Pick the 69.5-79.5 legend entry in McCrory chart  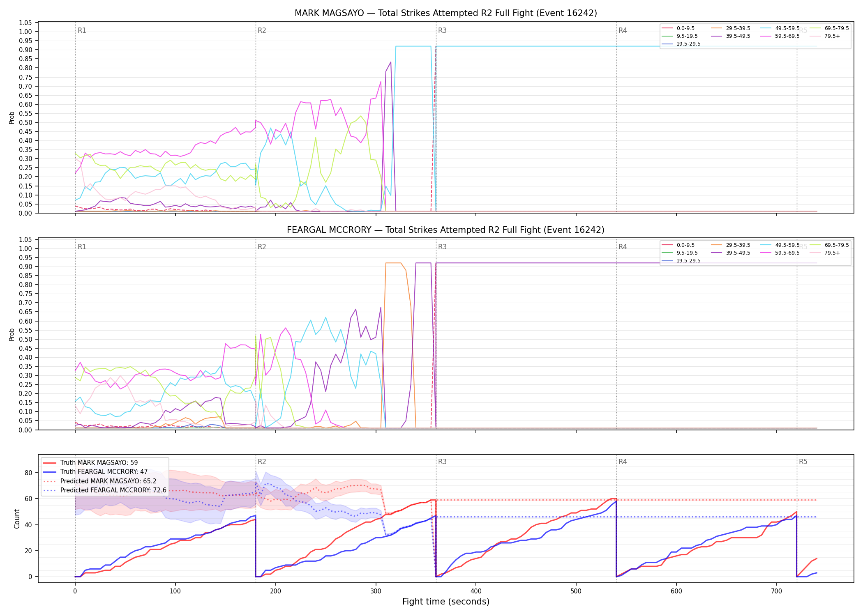click(829, 245)
